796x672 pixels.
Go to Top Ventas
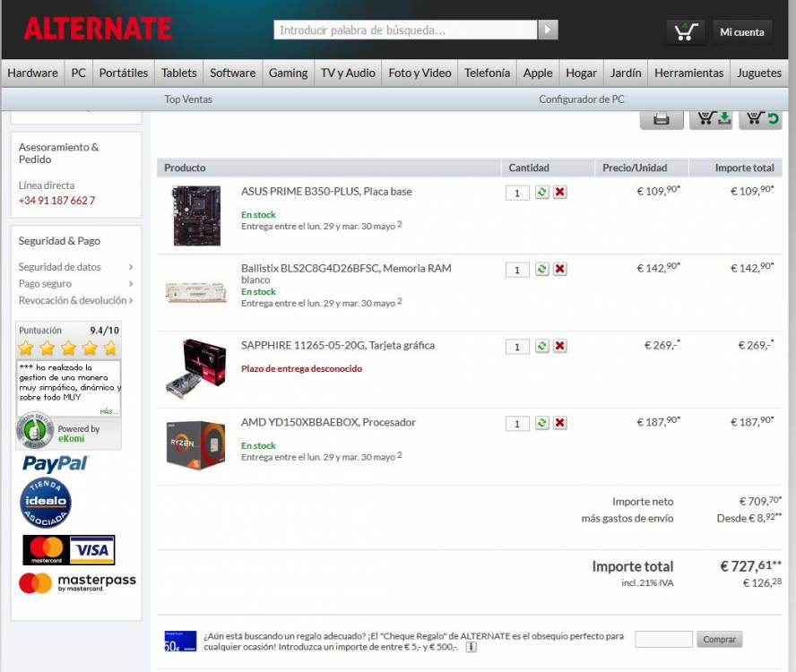188,99
